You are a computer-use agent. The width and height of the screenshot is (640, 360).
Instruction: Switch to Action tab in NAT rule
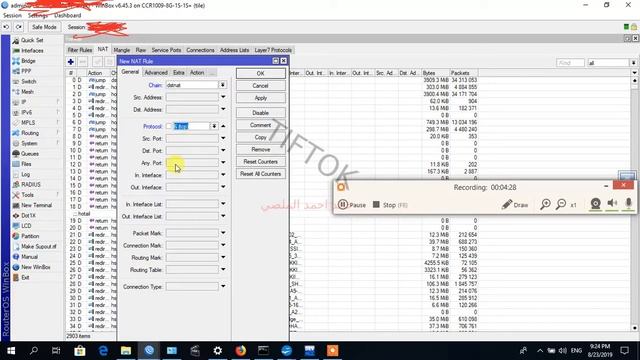197,73
